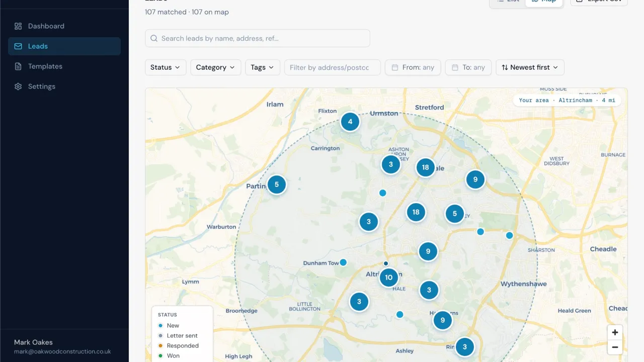Click the Responded legend entry
This screenshot has height=362, width=644.
point(178,346)
